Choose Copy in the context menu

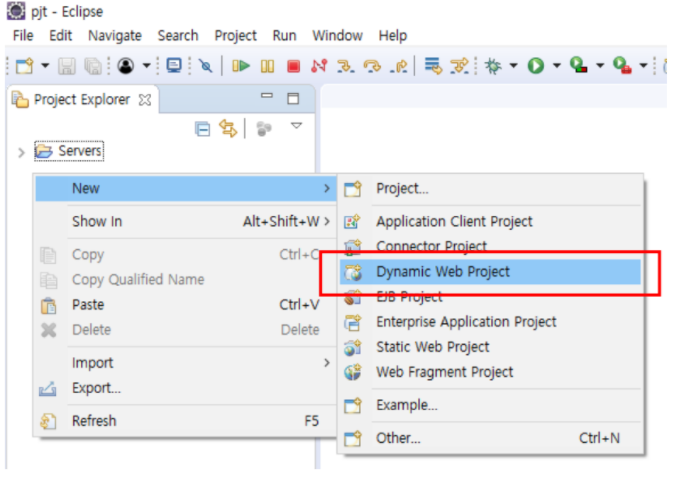(186, 254)
